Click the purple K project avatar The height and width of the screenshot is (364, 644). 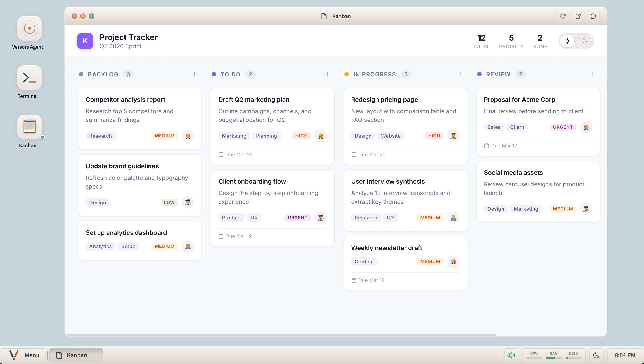[85, 41]
